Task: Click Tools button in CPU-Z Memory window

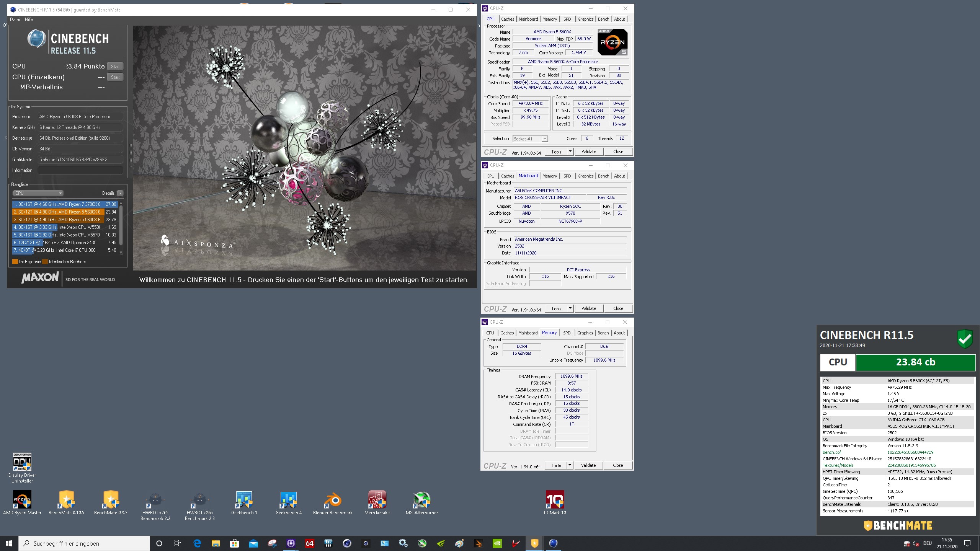Action: point(556,465)
